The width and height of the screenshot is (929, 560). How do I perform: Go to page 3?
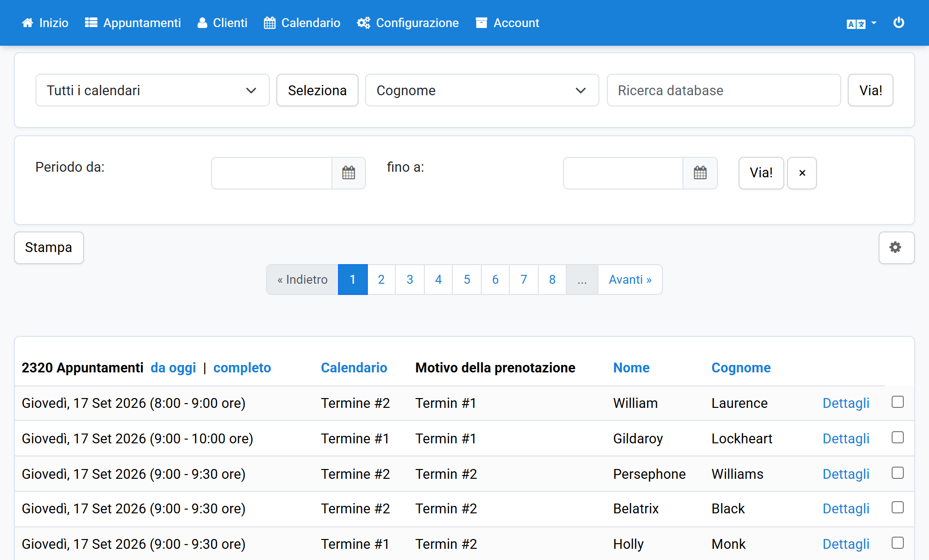tap(410, 280)
